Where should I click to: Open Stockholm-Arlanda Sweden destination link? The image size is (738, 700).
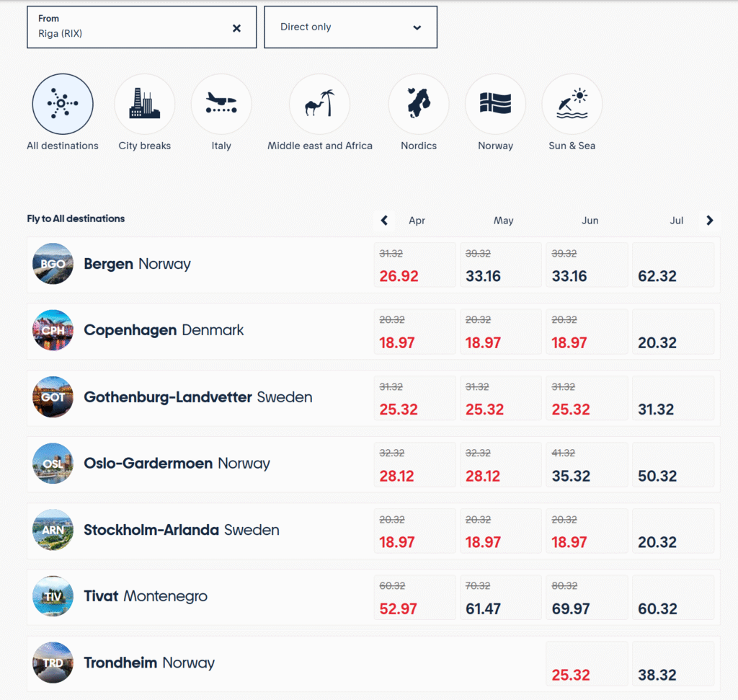click(181, 530)
